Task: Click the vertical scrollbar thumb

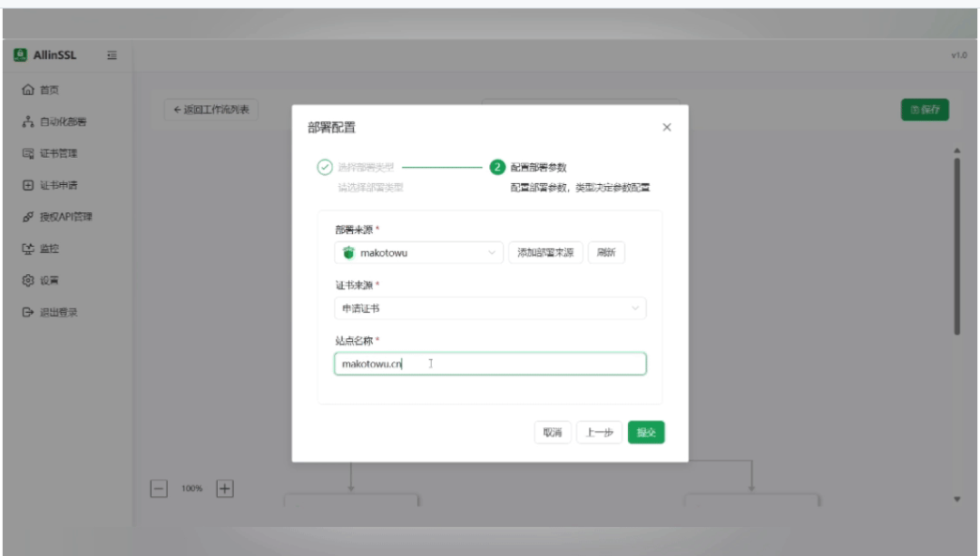Action: pyautogui.click(x=957, y=246)
